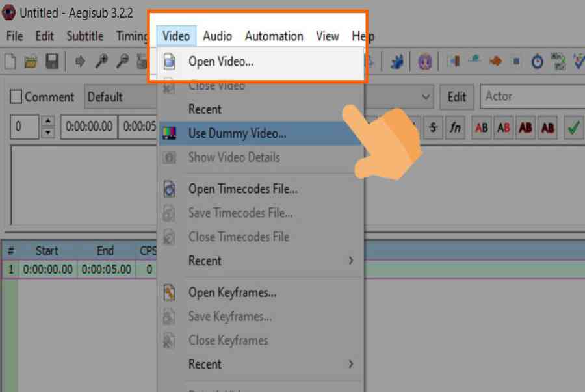
Task: Click the Save Timecodes File... menu entry
Action: 261,213
